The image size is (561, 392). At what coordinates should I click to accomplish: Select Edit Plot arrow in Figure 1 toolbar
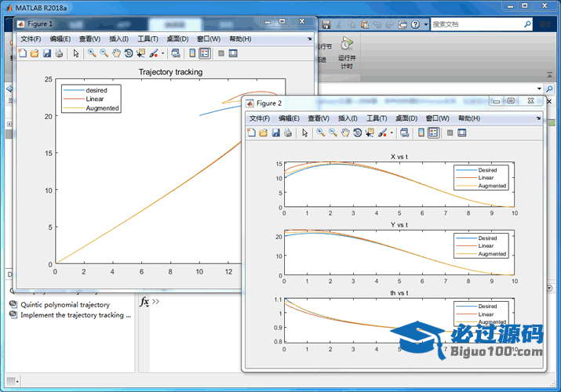(x=76, y=53)
